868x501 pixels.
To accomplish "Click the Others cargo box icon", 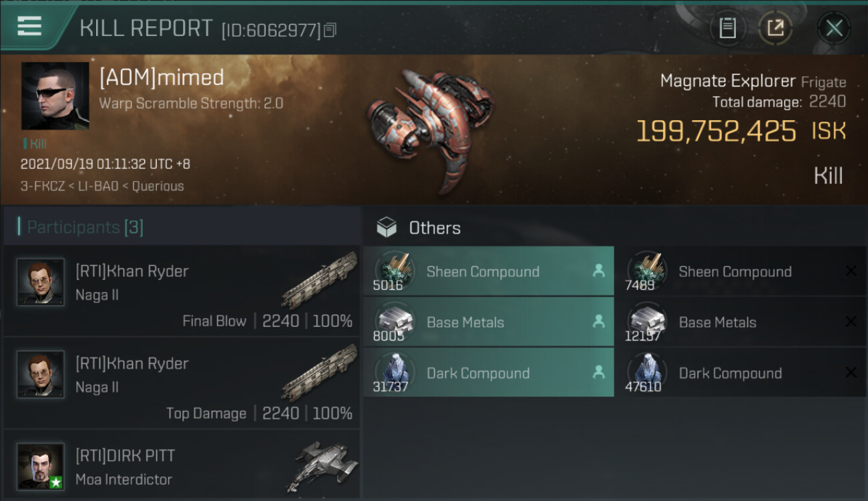I will coord(387,228).
